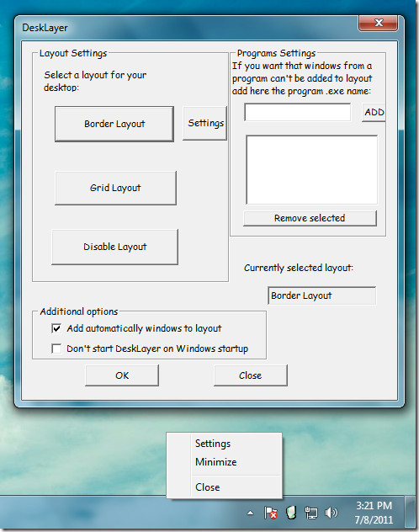Click the Close button beside OK

[x=251, y=375]
